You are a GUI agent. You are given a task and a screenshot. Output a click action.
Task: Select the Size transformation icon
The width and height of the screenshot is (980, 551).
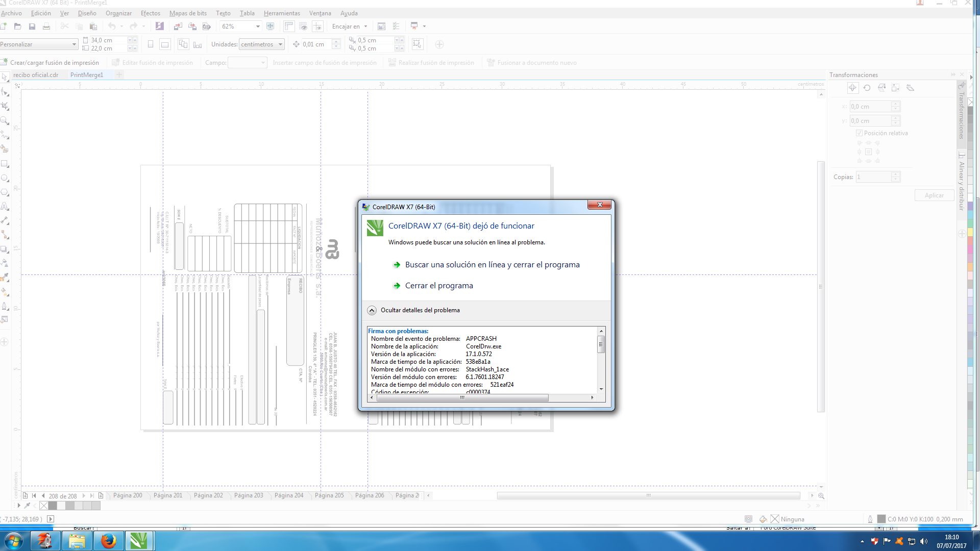pyautogui.click(x=896, y=88)
